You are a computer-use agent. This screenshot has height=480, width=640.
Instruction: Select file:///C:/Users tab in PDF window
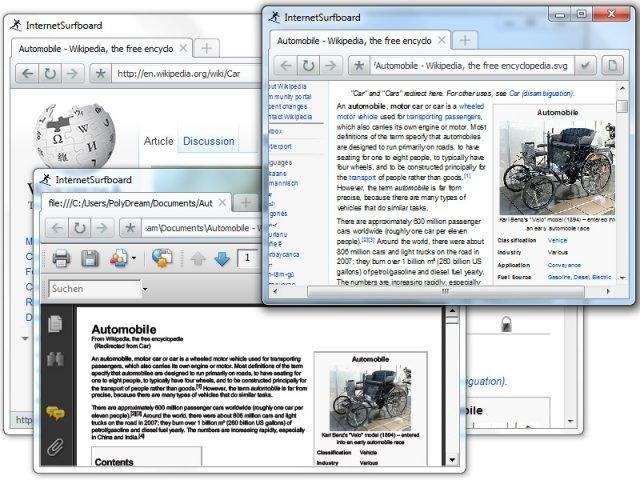tap(131, 203)
